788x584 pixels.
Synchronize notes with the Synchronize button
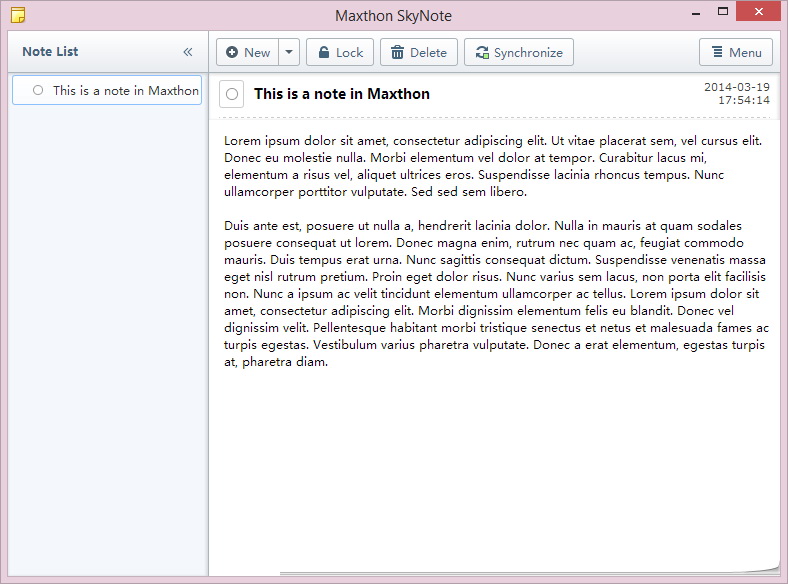pyautogui.click(x=519, y=52)
